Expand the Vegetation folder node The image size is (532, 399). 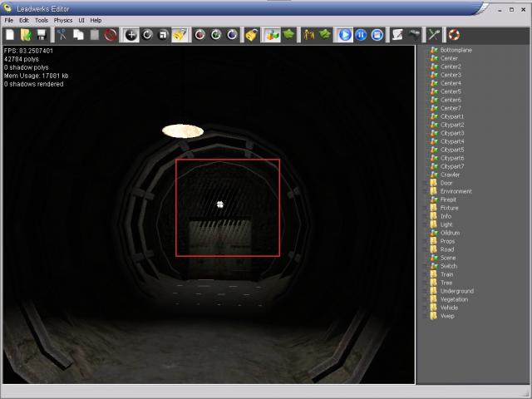456,299
